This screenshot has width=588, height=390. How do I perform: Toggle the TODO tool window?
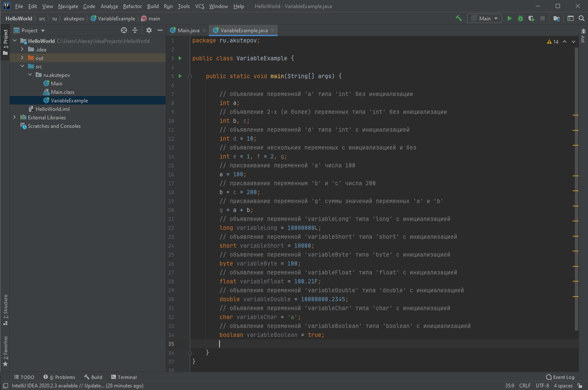point(24,377)
